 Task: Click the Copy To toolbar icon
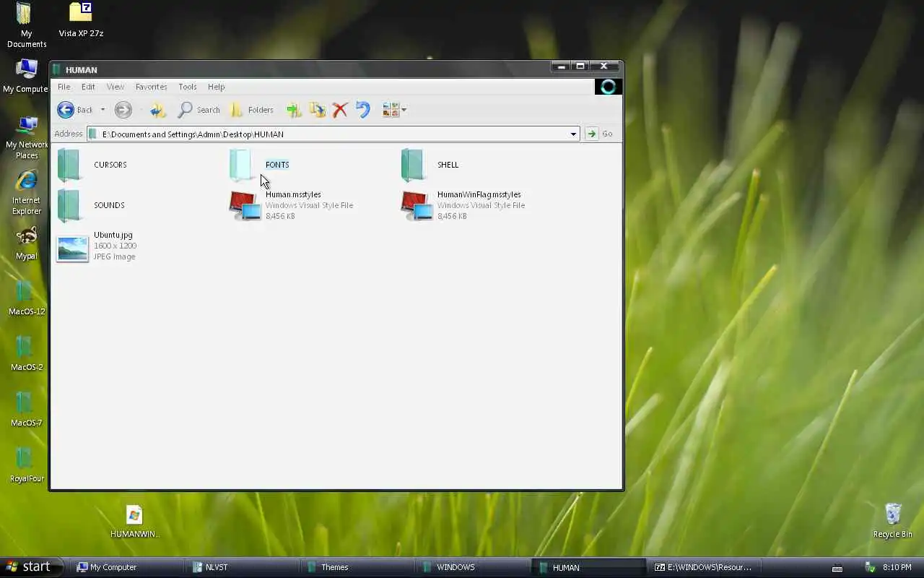point(317,110)
